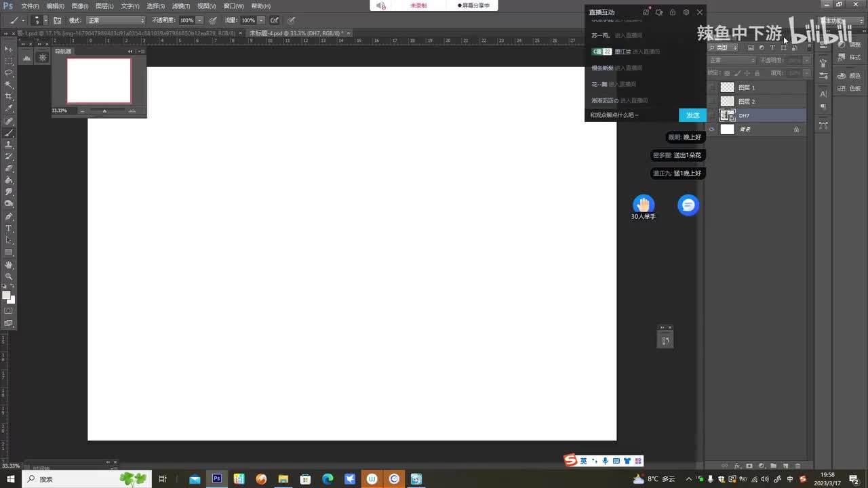This screenshot has width=868, height=488.
Task: Open the brush panel toggle icon
Action: [58, 20]
